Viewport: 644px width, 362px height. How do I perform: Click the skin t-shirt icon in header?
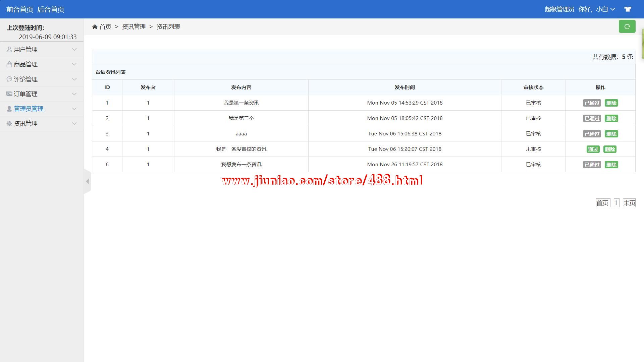click(628, 9)
